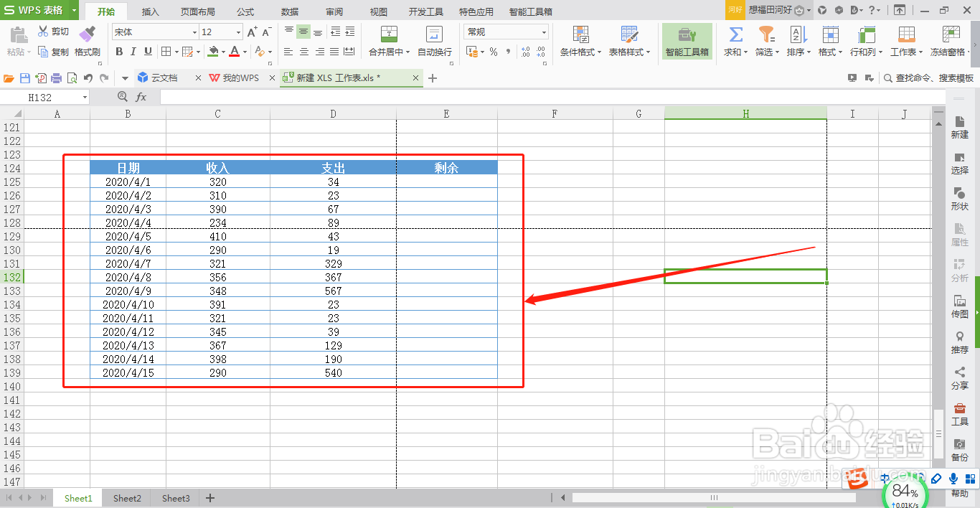
Task: Decrease font size with A- icon
Action: (x=266, y=32)
